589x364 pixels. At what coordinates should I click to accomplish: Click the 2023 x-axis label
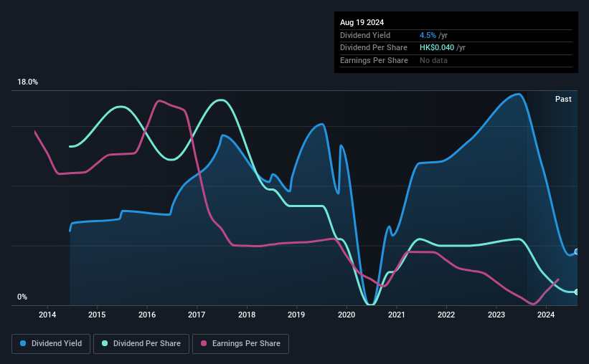(496, 315)
